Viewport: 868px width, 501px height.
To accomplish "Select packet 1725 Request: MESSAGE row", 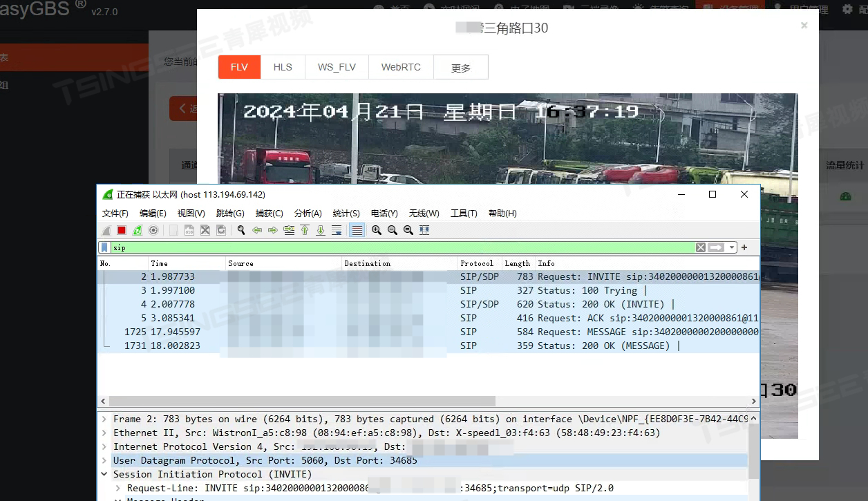I will tap(428, 332).
